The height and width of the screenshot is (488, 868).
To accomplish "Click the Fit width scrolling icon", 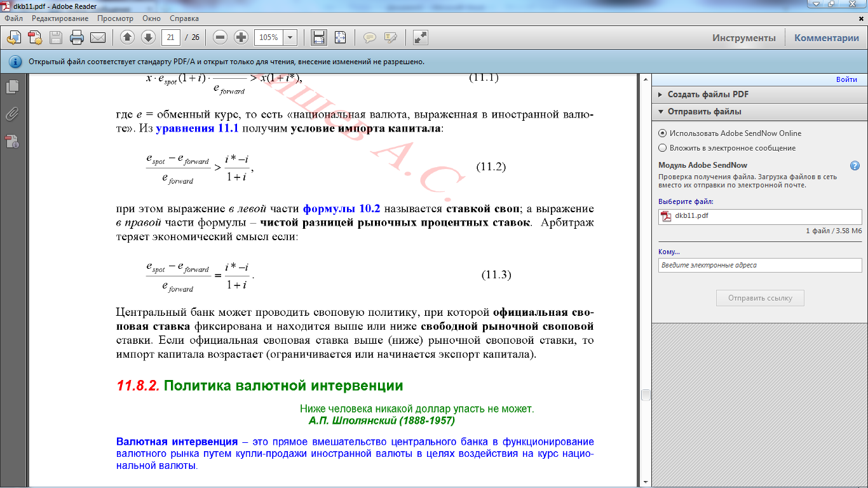I will pyautogui.click(x=319, y=37).
